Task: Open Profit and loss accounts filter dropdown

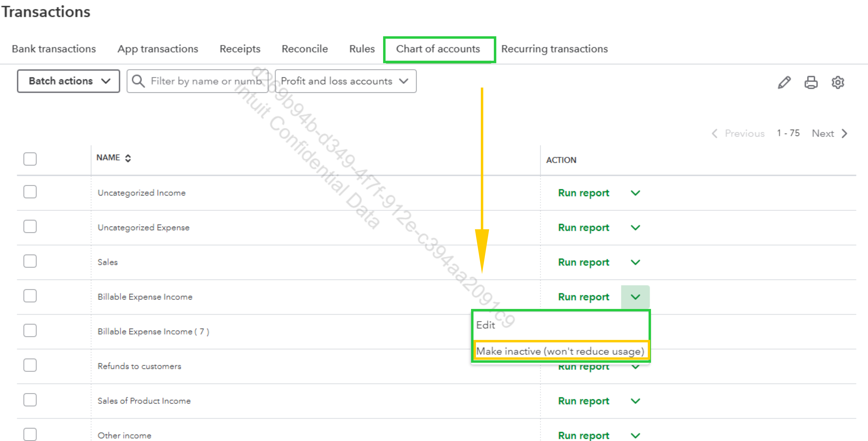Action: (345, 81)
